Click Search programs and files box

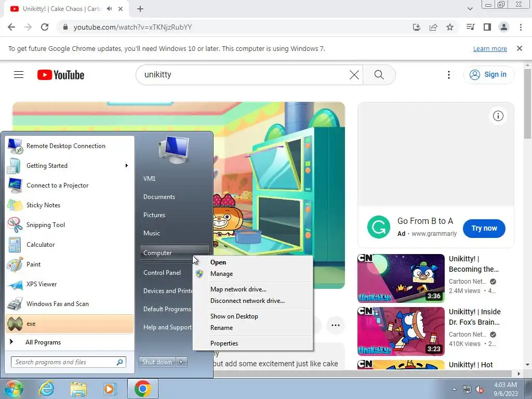[x=68, y=362]
